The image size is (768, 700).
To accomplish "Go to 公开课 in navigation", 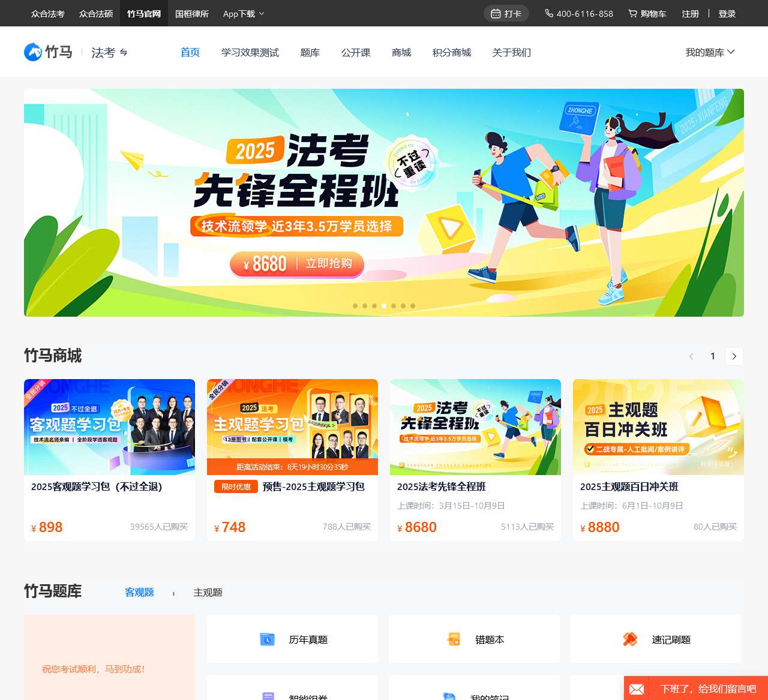I will click(x=356, y=52).
